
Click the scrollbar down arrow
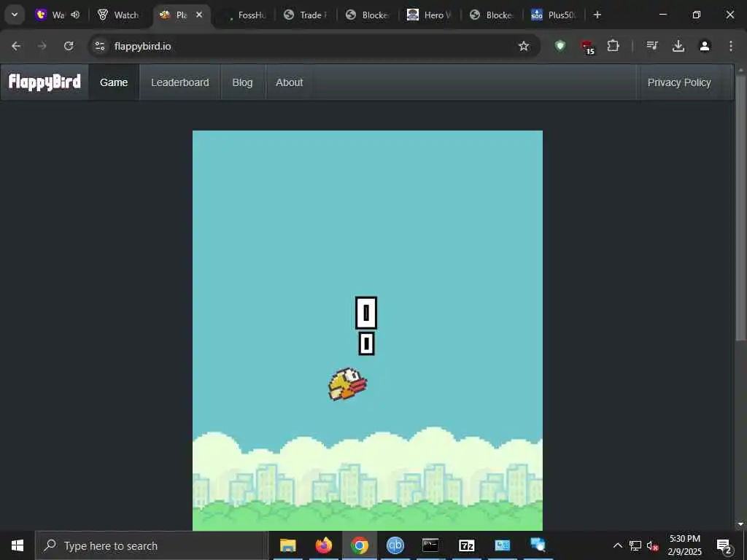point(740,524)
